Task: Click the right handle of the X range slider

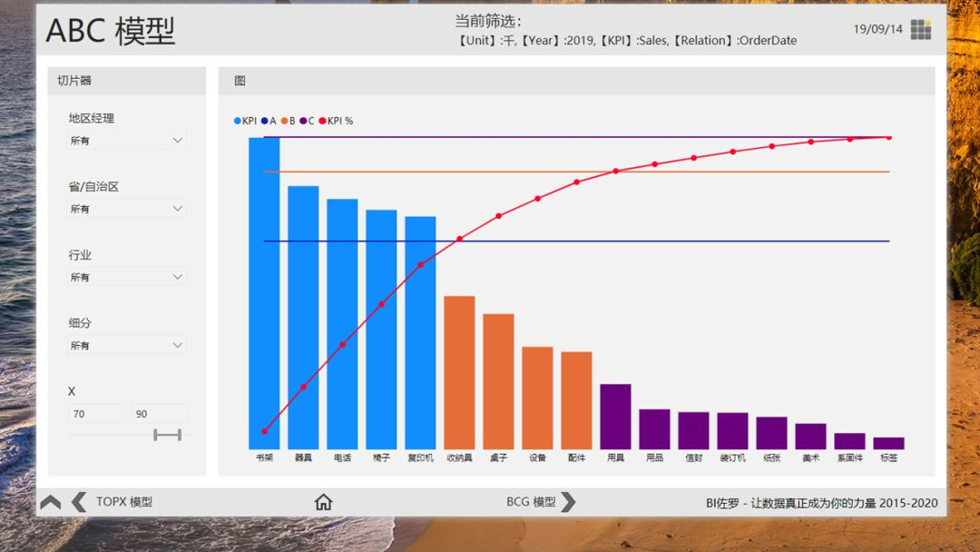Action: (180, 435)
